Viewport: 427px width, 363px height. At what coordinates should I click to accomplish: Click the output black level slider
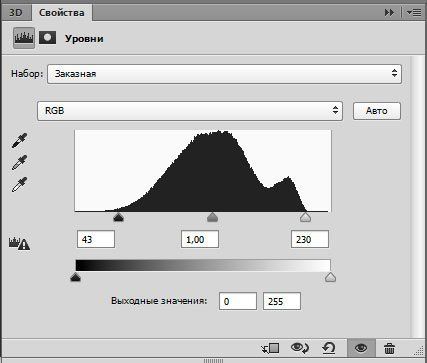[x=76, y=277]
